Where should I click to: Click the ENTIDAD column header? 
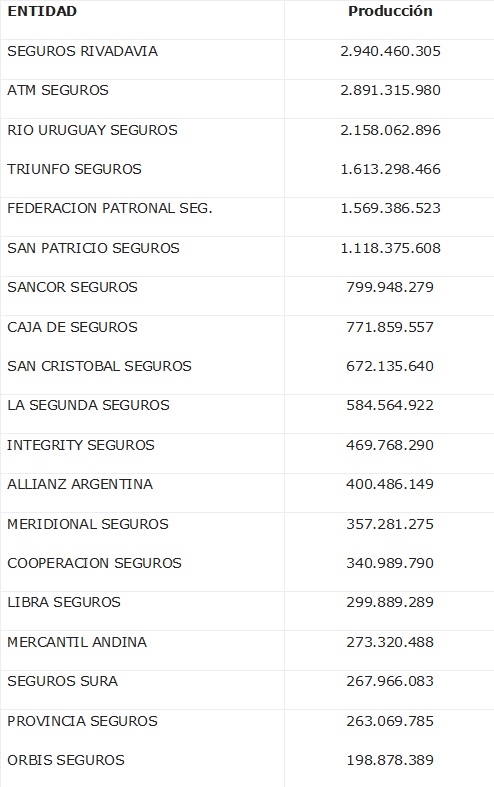tap(42, 11)
